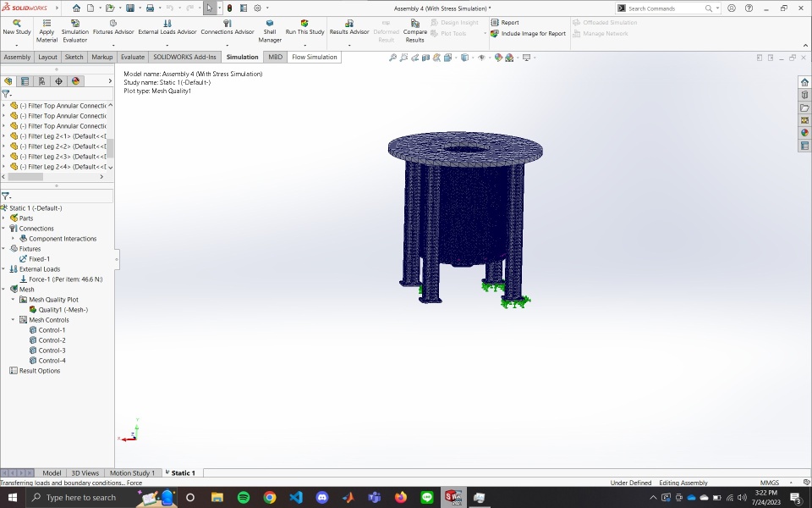Viewport: 812px width, 508px height.
Task: Open the Search Commands dropdown arrow
Action: click(717, 8)
